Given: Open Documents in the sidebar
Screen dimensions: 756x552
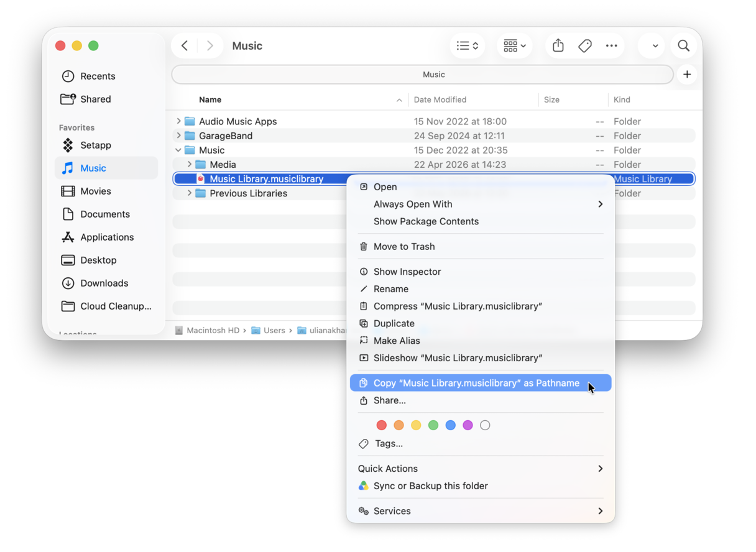Looking at the screenshot, I should (x=106, y=214).
